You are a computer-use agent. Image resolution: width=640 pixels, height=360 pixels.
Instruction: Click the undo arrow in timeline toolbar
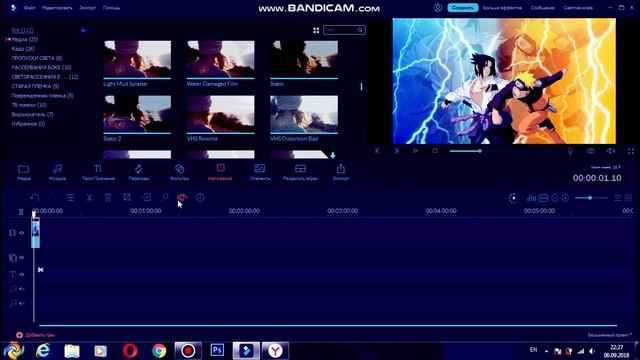tap(35, 198)
